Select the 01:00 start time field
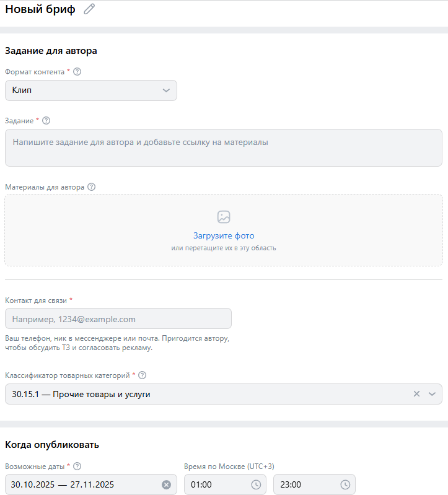Image resolution: width=448 pixels, height=495 pixels. coord(225,484)
